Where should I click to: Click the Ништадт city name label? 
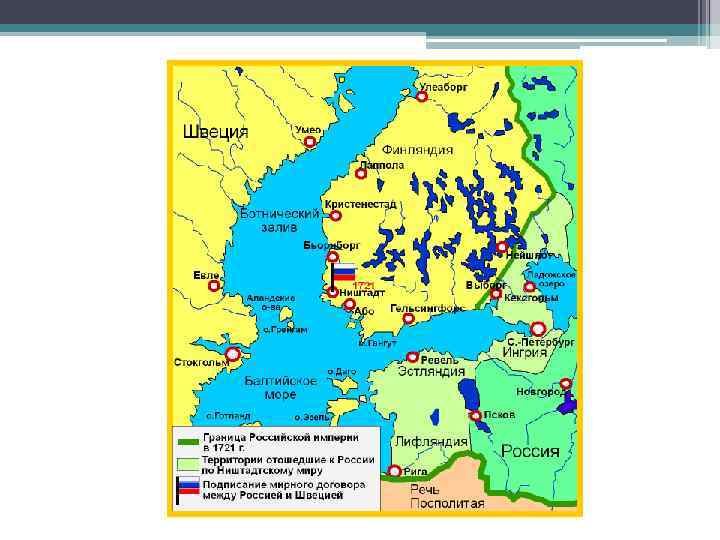click(362, 292)
